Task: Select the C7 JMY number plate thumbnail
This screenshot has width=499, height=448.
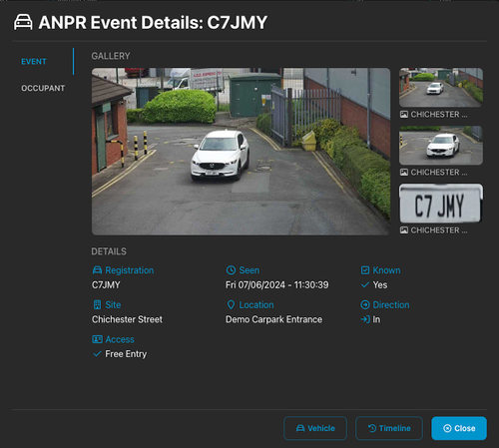Action: pos(441,204)
